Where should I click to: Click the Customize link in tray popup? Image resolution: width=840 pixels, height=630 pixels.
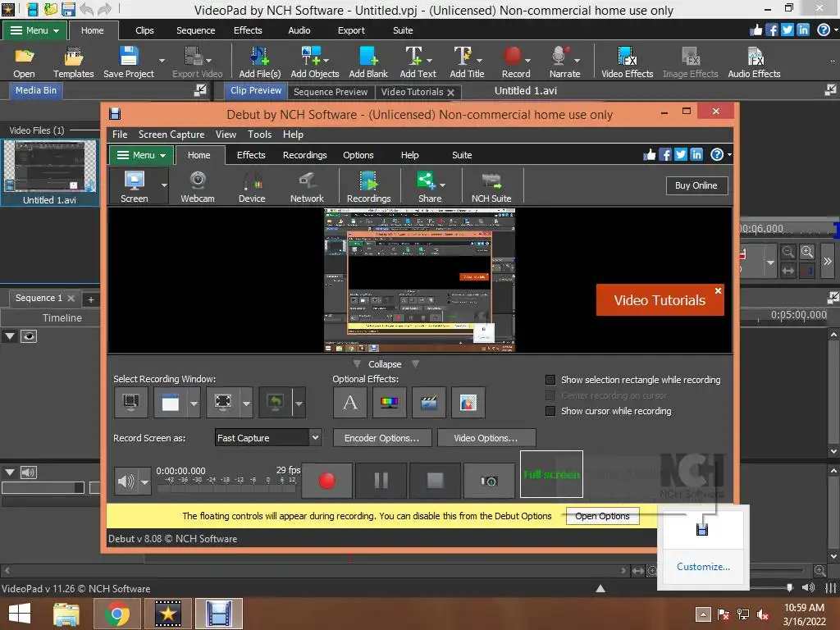703,567
